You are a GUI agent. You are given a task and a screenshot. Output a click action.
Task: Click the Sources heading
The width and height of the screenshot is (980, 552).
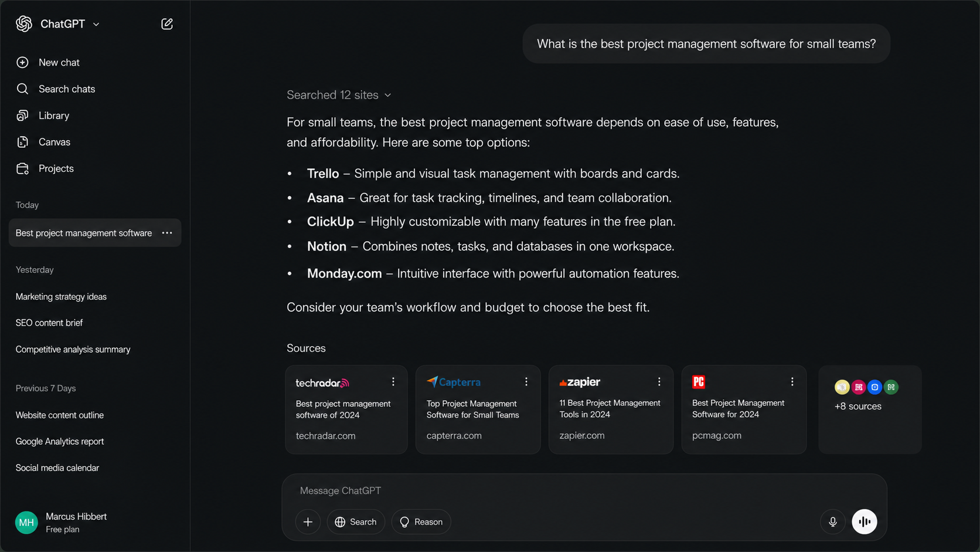point(306,348)
